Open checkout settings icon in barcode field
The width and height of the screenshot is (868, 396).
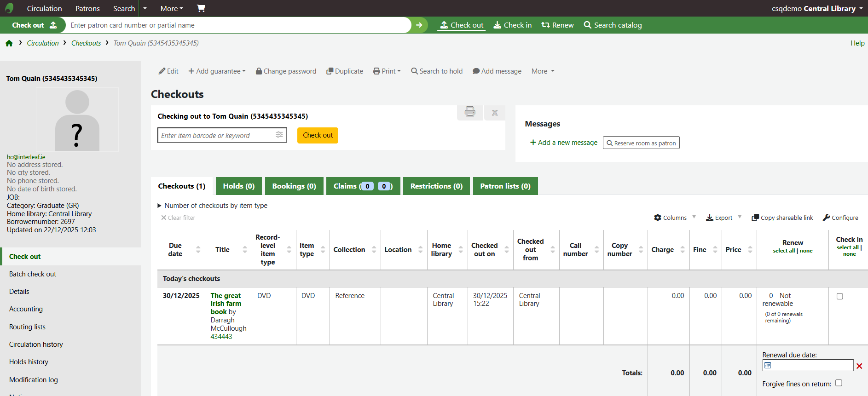point(279,135)
